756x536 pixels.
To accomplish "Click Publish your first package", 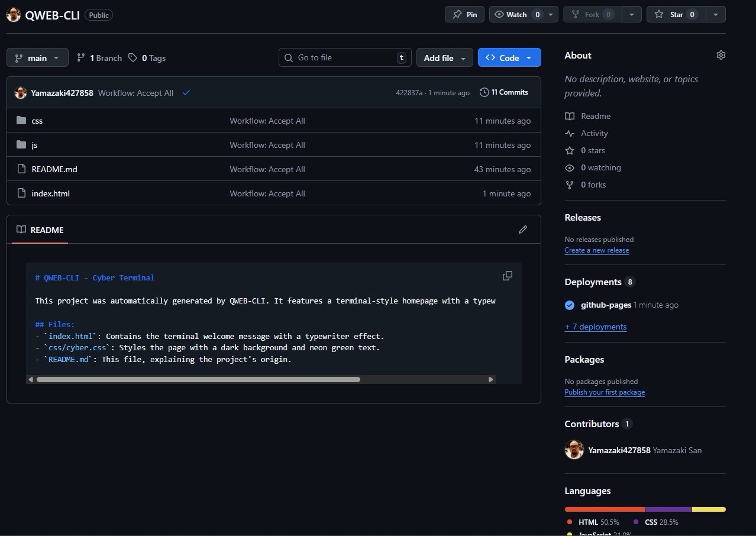I will point(605,392).
